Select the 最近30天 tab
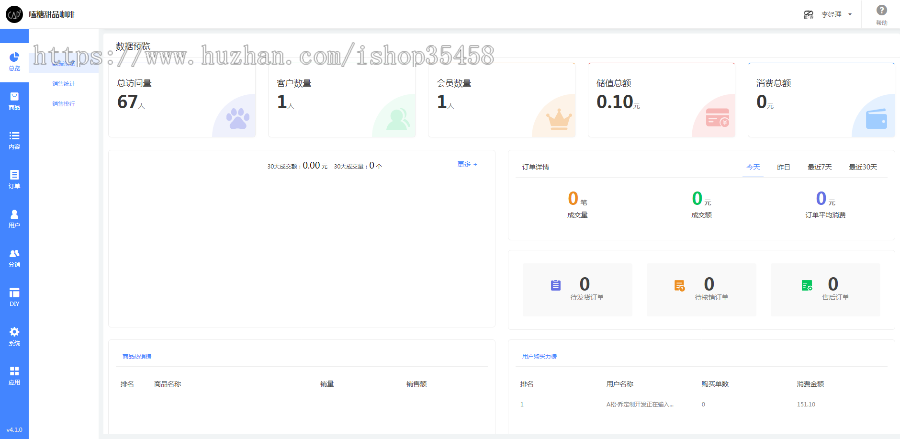The width and height of the screenshot is (900, 439). [863, 167]
